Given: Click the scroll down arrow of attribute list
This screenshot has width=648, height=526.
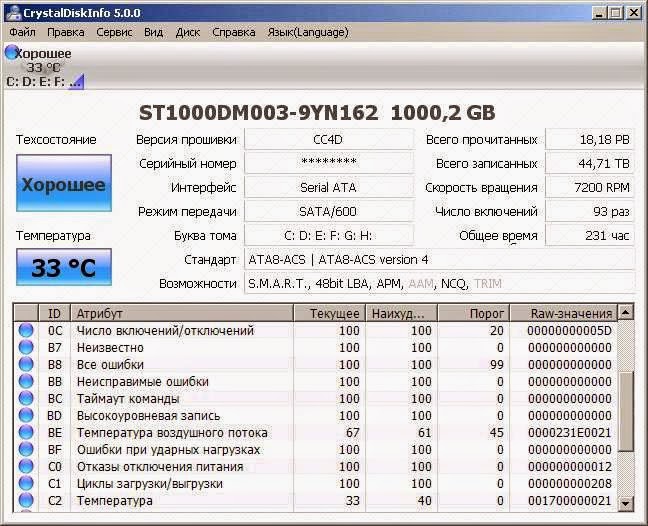Looking at the screenshot, I should [x=626, y=502].
